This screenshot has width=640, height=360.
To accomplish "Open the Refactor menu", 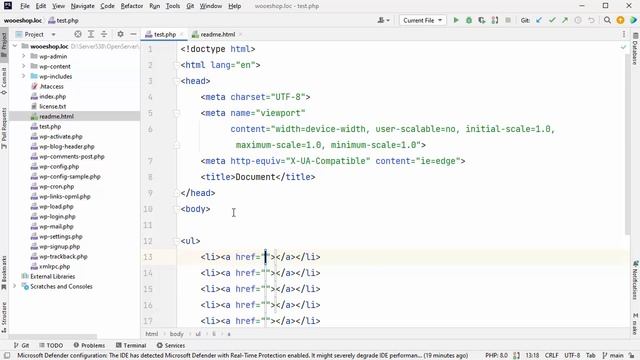I will click(132, 6).
